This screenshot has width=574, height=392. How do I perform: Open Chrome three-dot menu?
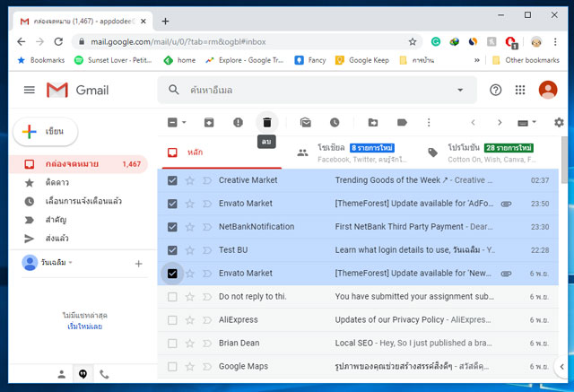(x=555, y=42)
